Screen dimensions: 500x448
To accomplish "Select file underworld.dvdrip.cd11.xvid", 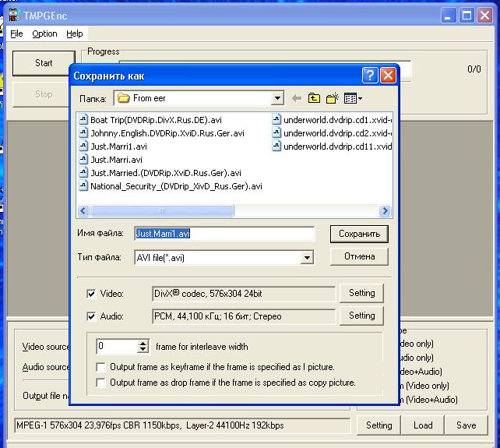I will pyautogui.click(x=337, y=146).
